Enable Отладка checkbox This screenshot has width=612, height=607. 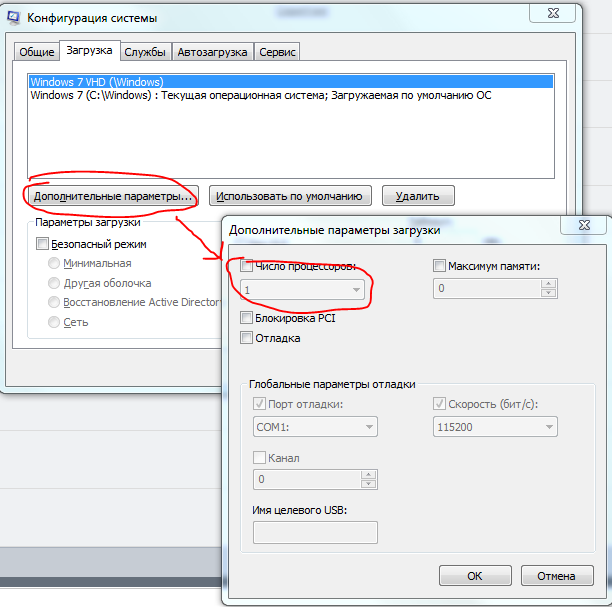[x=246, y=338]
